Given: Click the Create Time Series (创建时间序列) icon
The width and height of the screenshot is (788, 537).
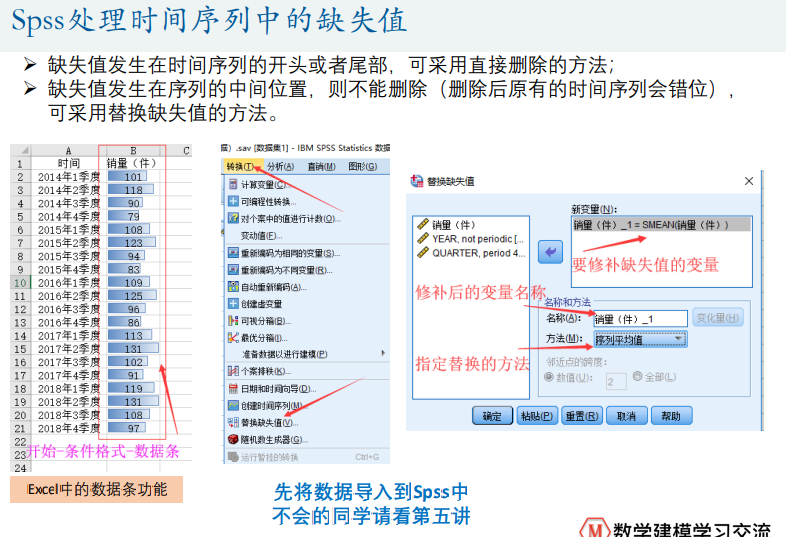Looking at the screenshot, I should (233, 405).
